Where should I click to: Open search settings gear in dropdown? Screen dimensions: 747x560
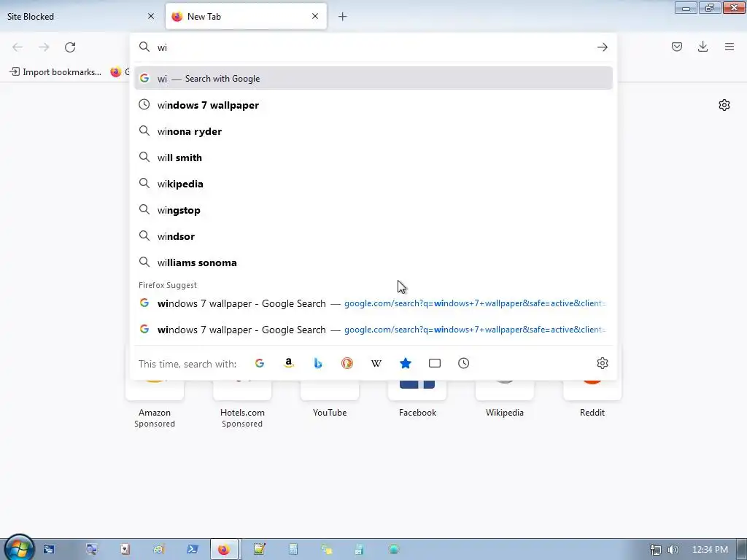602,363
